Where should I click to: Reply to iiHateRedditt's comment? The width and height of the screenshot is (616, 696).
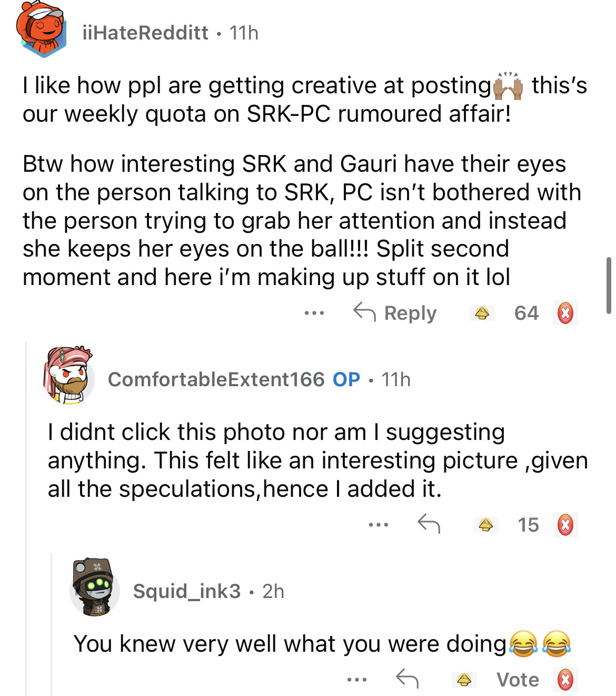(395, 313)
